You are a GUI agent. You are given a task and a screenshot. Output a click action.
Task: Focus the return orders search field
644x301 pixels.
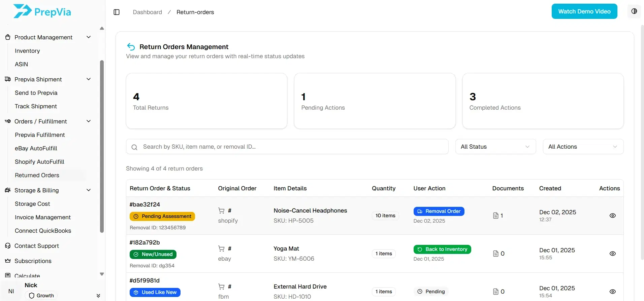click(287, 147)
